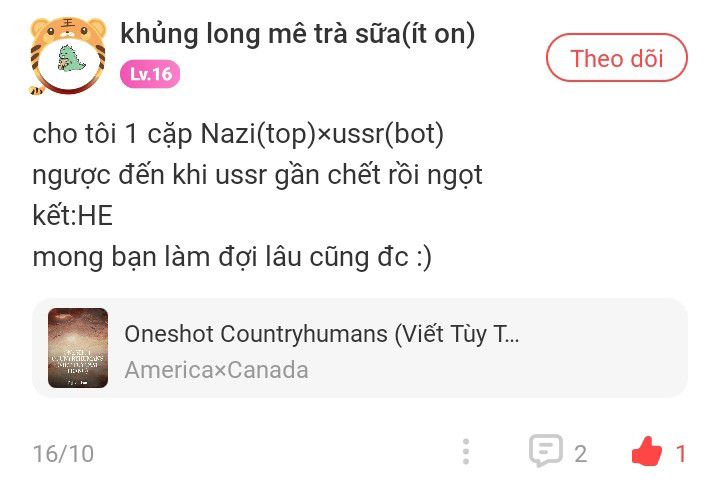Viewport: 720px width, 495px height.
Task: Select the Nazi(top)×ussr(bot) request line
Action: 238,135
